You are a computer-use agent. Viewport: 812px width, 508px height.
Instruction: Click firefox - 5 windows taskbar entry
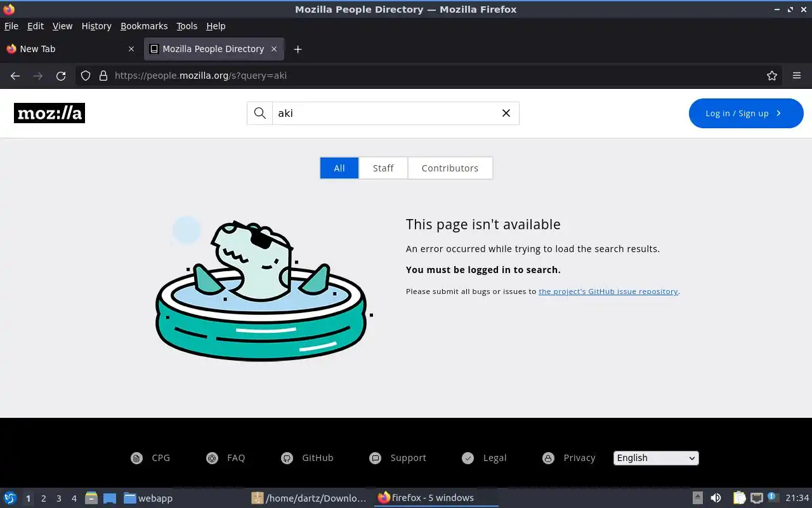tap(436, 498)
